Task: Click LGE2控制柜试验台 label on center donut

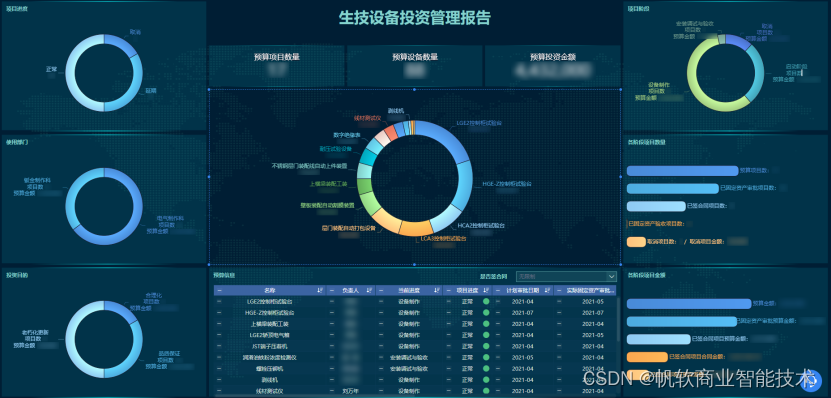Action: (x=479, y=122)
